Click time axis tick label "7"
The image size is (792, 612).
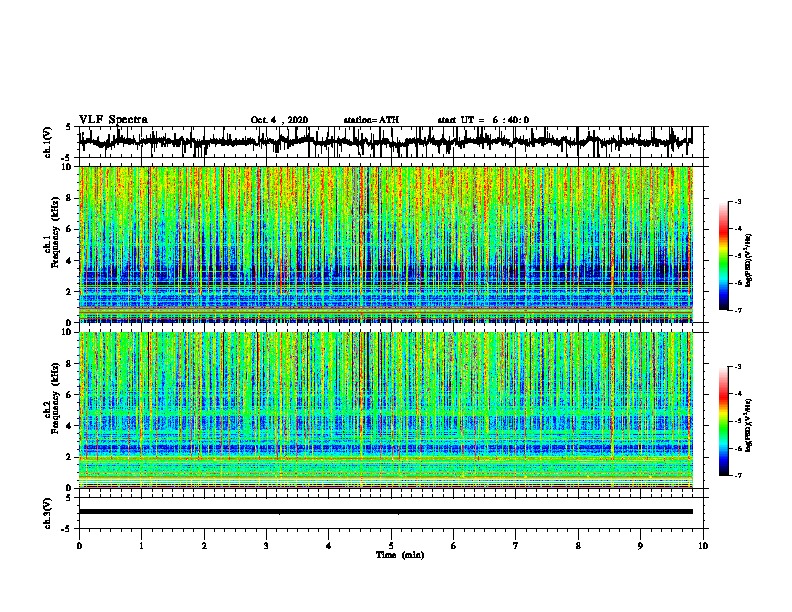coord(516,546)
